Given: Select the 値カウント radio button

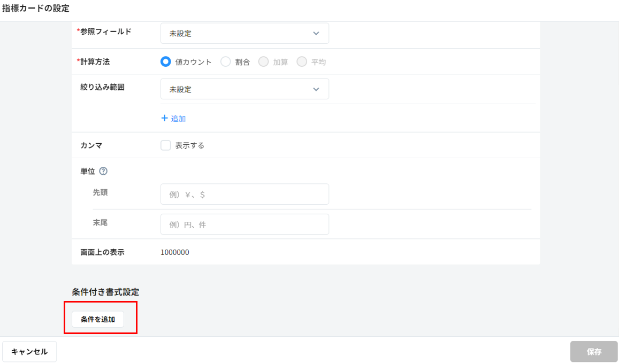Looking at the screenshot, I should pos(166,61).
